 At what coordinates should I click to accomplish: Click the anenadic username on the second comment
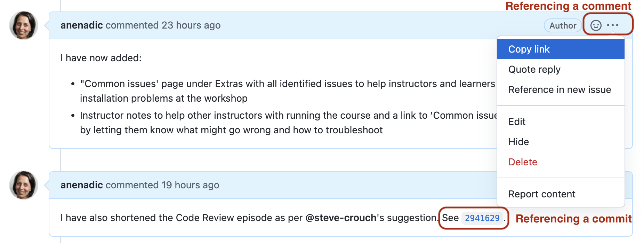tap(81, 185)
